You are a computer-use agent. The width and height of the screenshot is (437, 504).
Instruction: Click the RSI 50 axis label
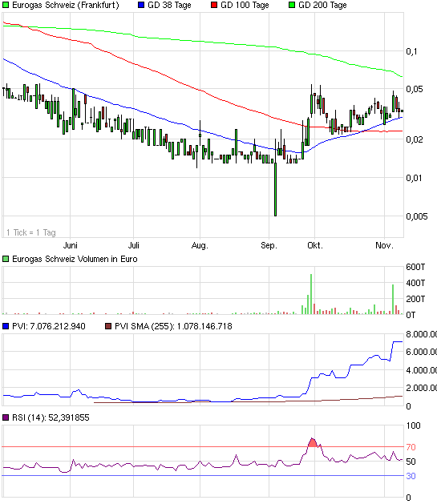click(x=411, y=462)
